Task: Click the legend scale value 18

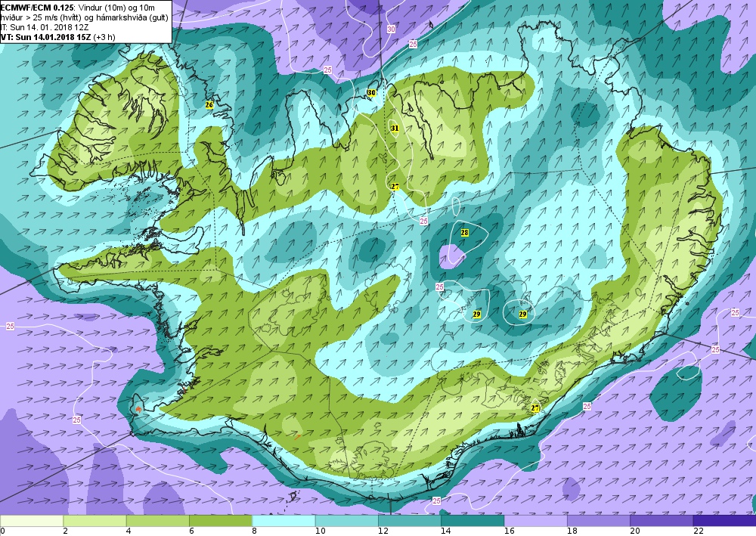Action: click(x=572, y=531)
